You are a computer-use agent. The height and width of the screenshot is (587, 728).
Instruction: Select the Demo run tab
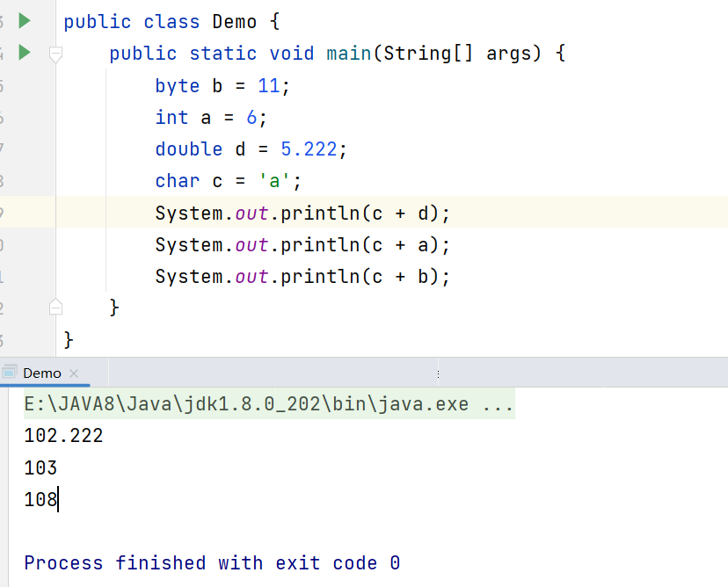click(42, 373)
